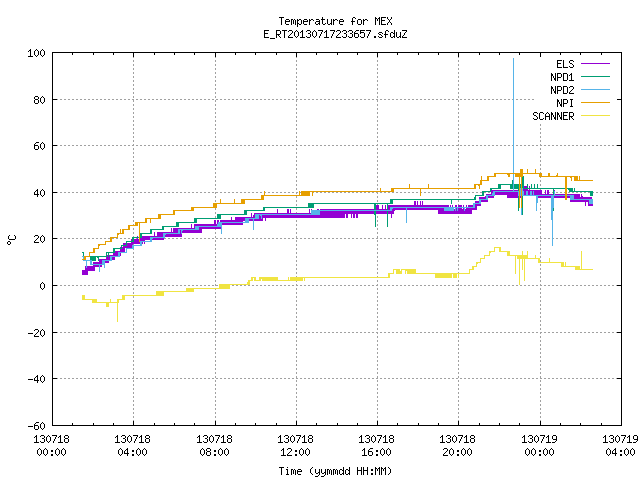This screenshot has height=480, width=640.
Task: Click the y-axis label 80
Action: click(39, 100)
